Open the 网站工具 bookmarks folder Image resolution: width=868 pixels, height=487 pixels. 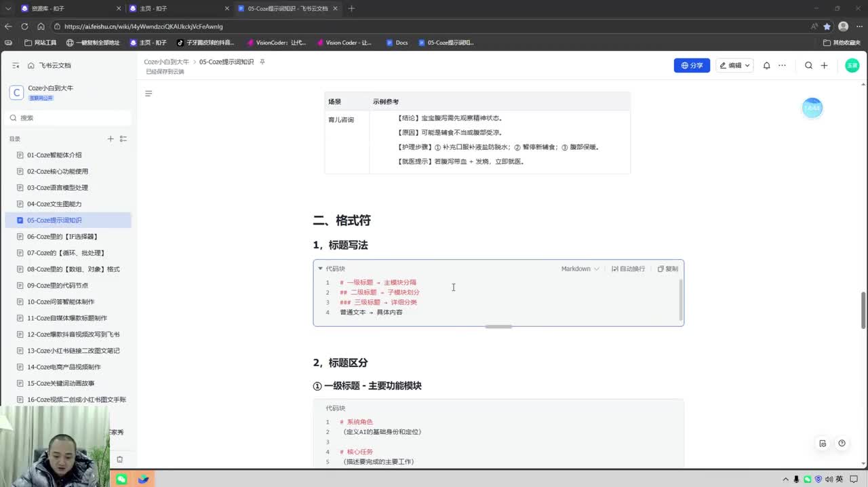(41, 42)
